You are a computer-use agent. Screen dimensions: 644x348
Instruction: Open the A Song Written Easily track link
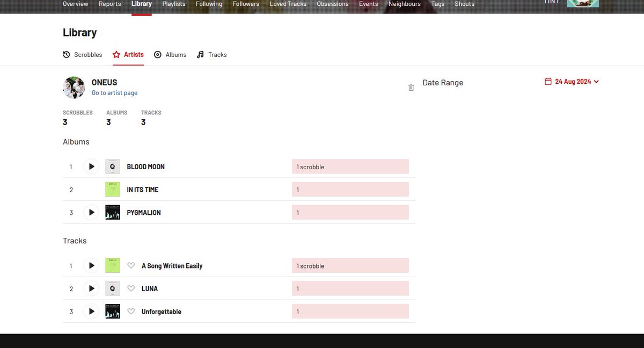click(172, 266)
